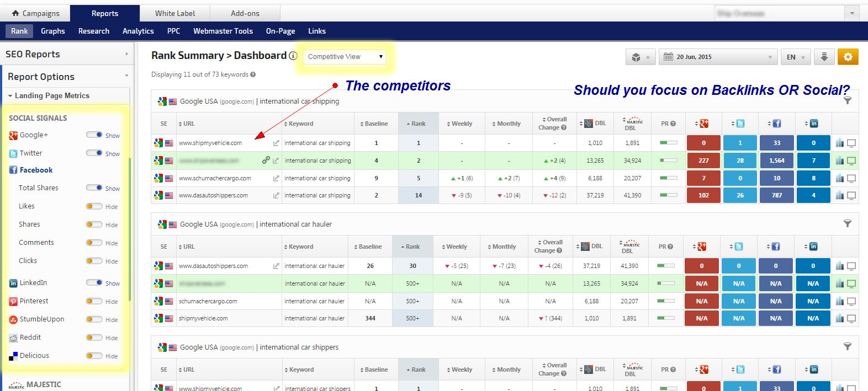Switch to the White Label tab
Screen dimensions: 868x391
click(x=175, y=13)
